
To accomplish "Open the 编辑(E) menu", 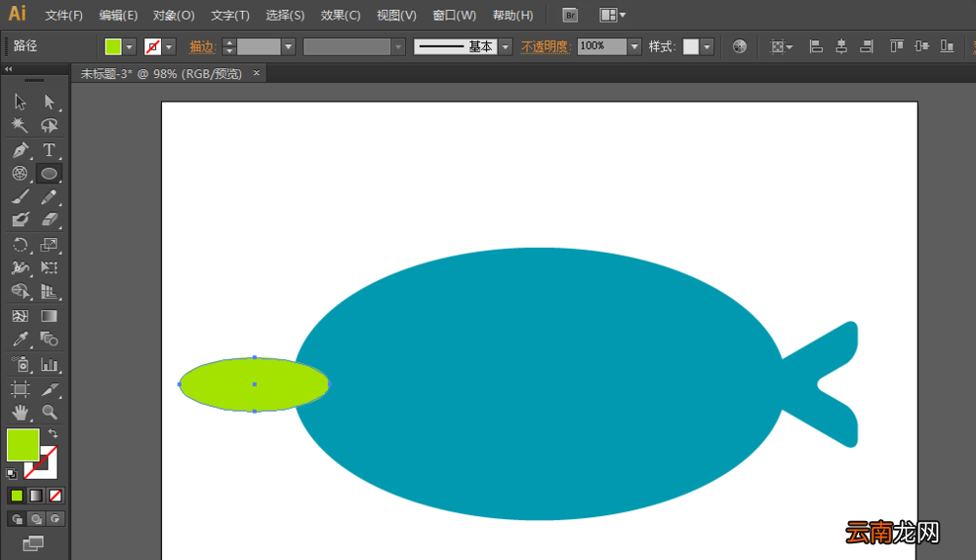I will 118,16.
